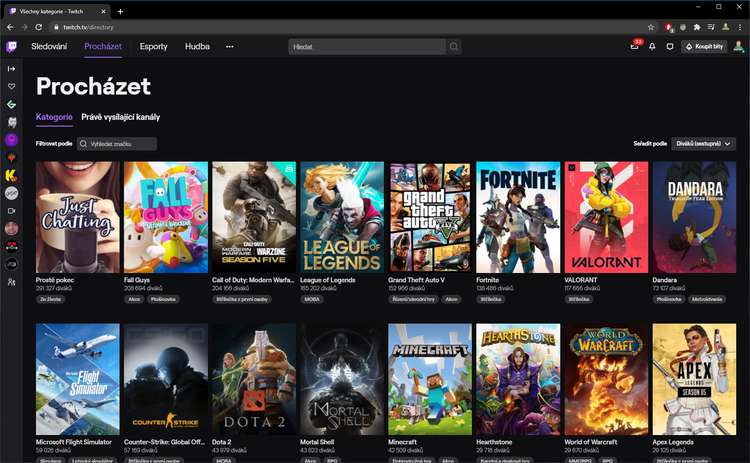Switch to the Kategorie tab

(x=54, y=117)
